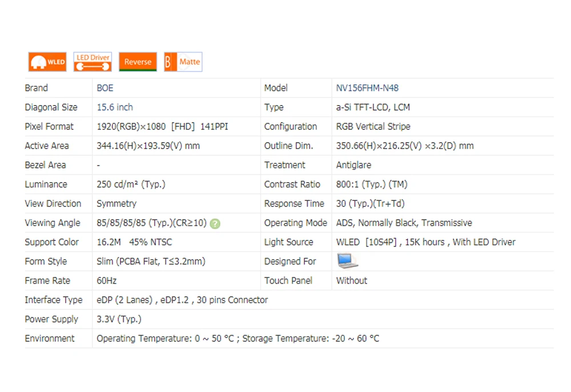Click the a-Si TFT-LCD, LCM type value
571x392 pixels.
373,107
